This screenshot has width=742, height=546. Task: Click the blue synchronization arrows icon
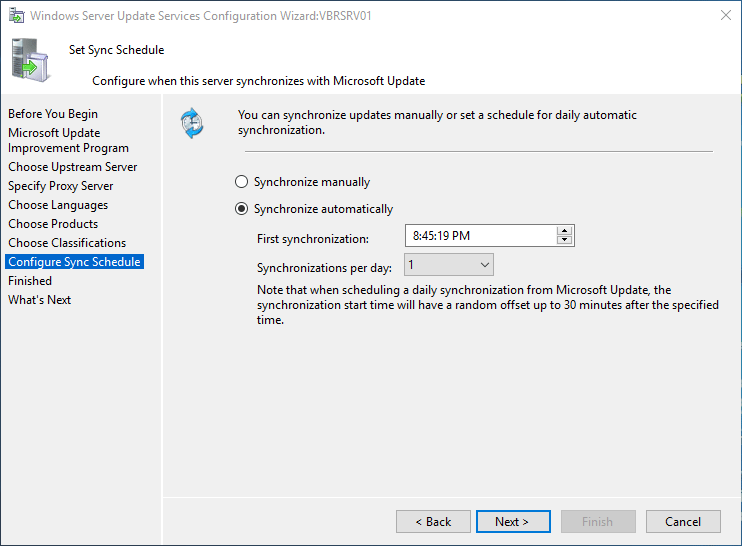(191, 123)
